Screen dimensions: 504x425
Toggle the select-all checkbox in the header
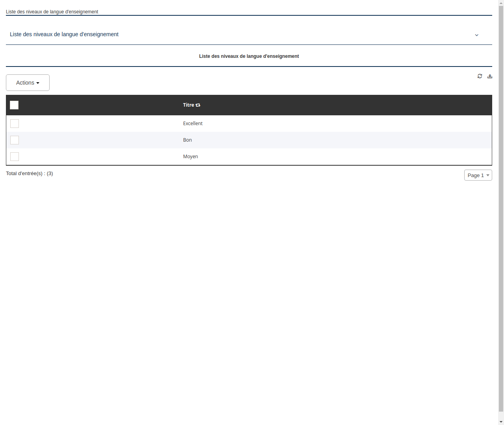[14, 105]
